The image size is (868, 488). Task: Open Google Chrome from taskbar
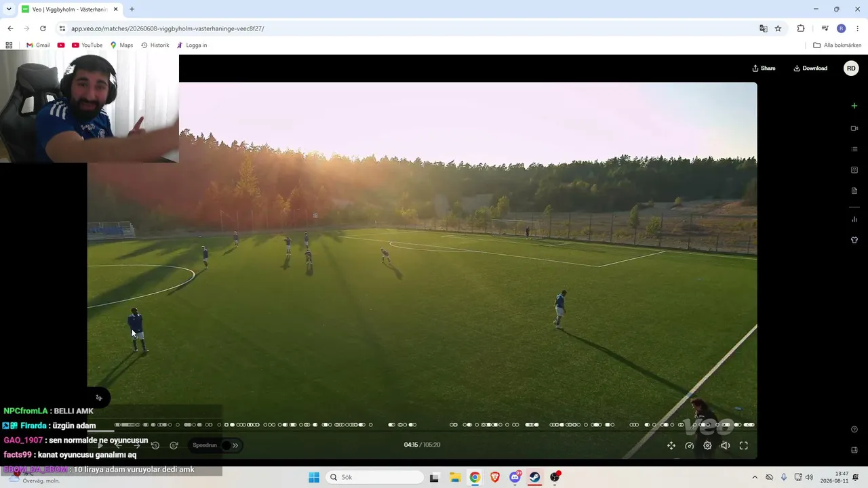475,477
